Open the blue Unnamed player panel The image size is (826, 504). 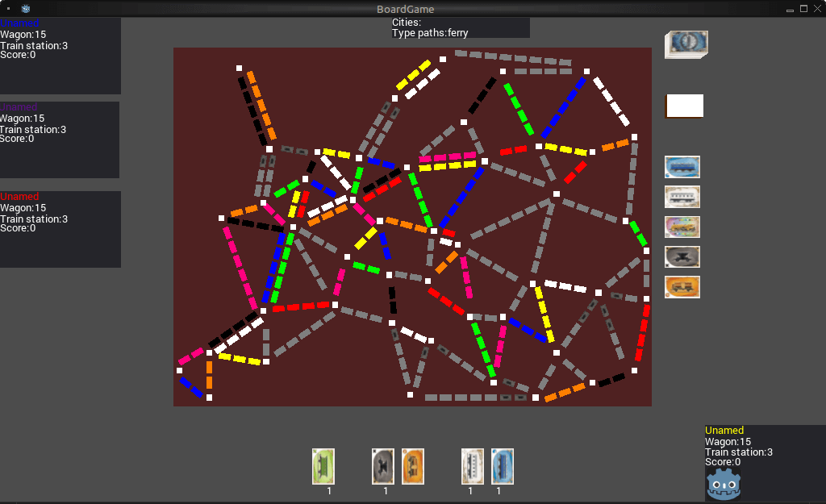[60, 56]
